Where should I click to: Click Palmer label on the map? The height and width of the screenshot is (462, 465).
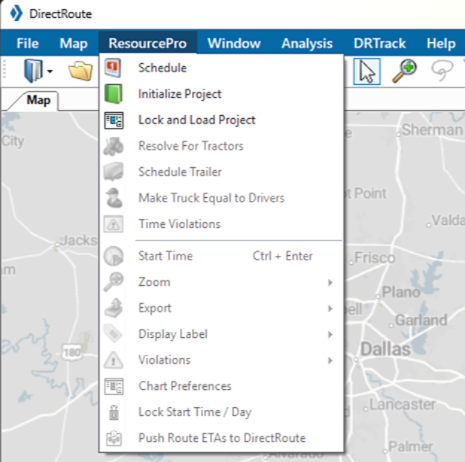pyautogui.click(x=410, y=446)
